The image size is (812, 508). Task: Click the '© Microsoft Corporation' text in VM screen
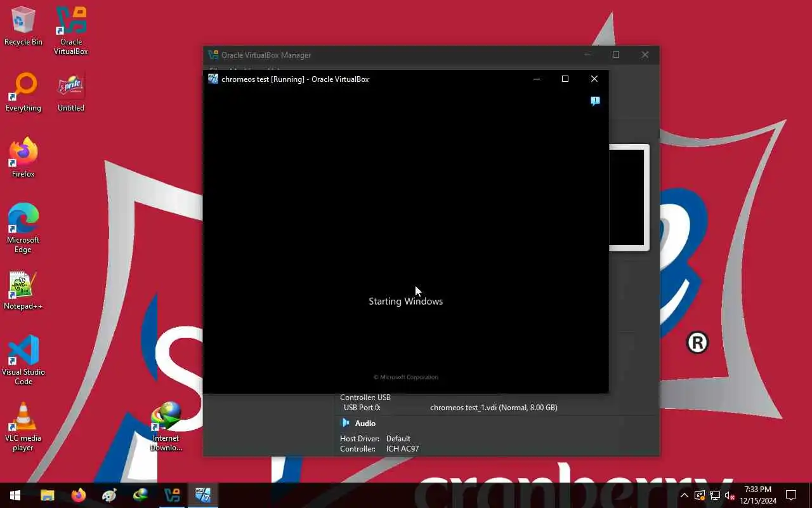pyautogui.click(x=406, y=377)
